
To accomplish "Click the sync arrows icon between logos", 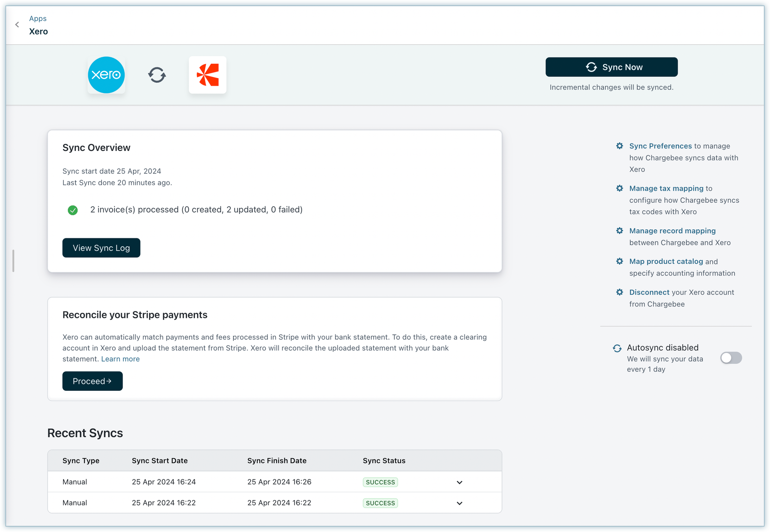I will pyautogui.click(x=157, y=75).
